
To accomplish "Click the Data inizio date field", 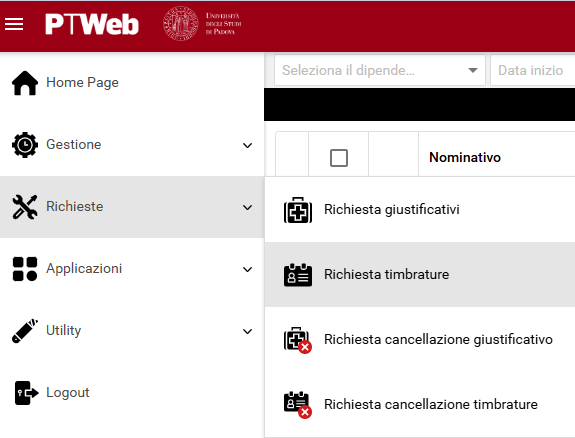I will pos(532,70).
